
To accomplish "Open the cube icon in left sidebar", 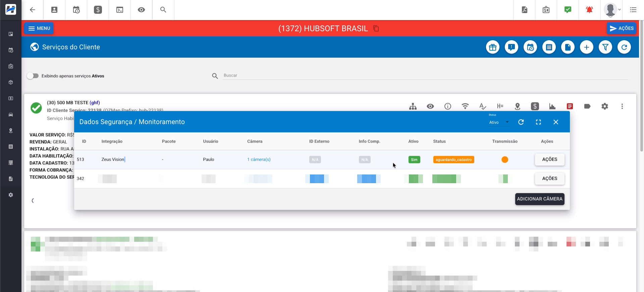I will (x=11, y=82).
